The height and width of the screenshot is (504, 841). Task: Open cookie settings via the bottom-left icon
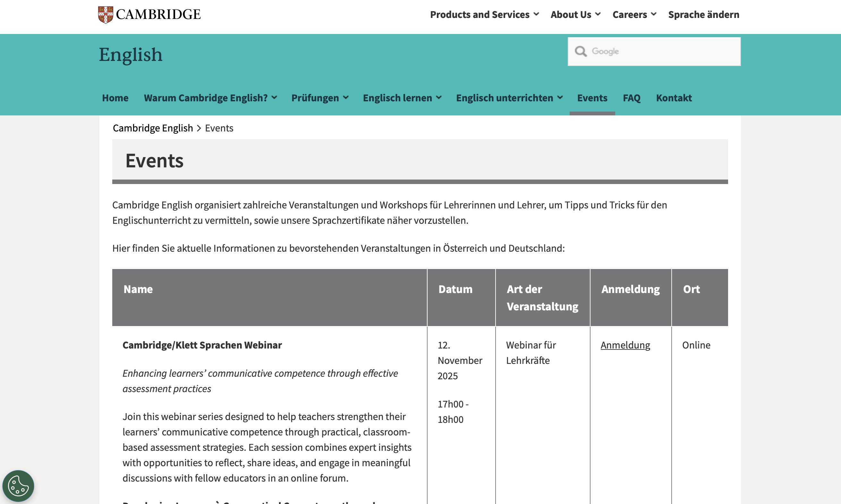[x=19, y=486]
